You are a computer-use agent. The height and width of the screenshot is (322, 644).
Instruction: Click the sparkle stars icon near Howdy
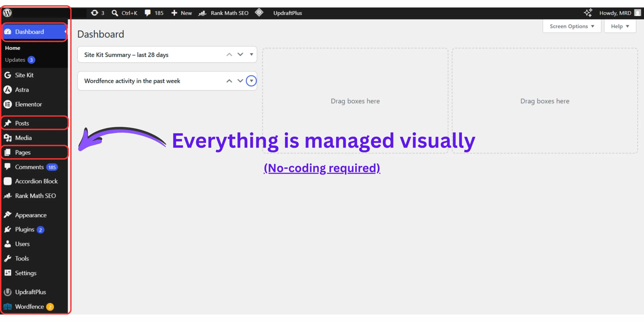(x=588, y=13)
